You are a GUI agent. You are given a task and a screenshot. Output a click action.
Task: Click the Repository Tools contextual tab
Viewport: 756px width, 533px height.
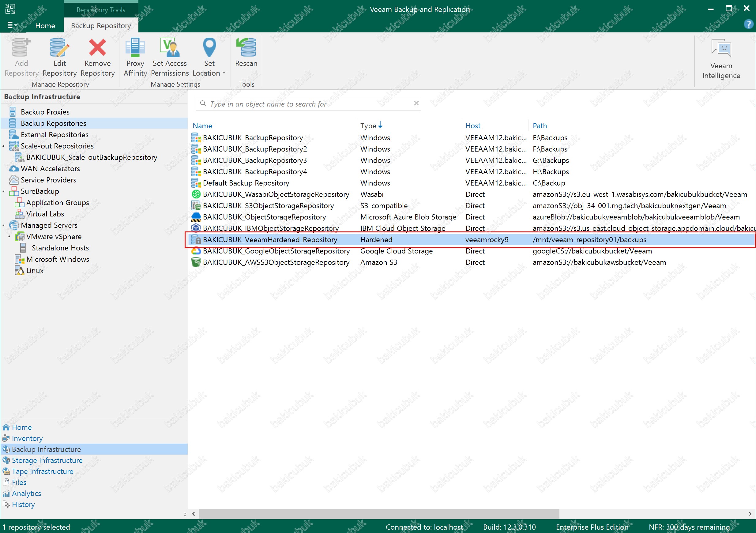point(101,10)
